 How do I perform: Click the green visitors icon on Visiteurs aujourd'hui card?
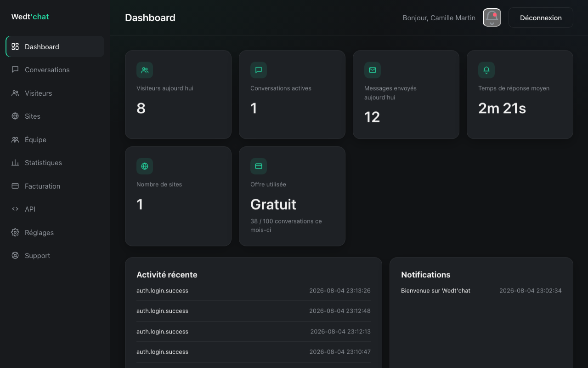click(145, 70)
